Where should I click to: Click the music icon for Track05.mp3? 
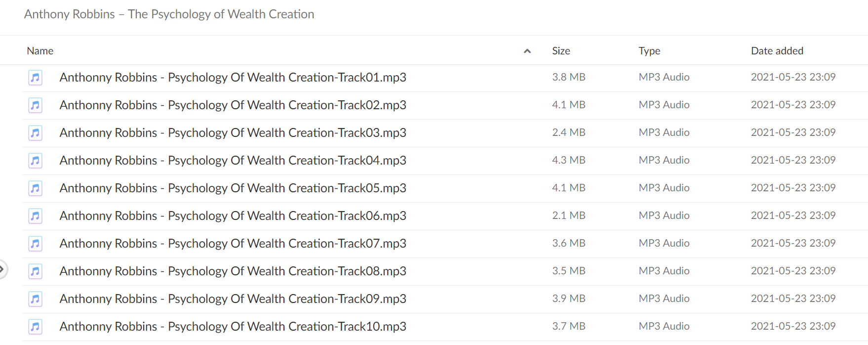(35, 188)
